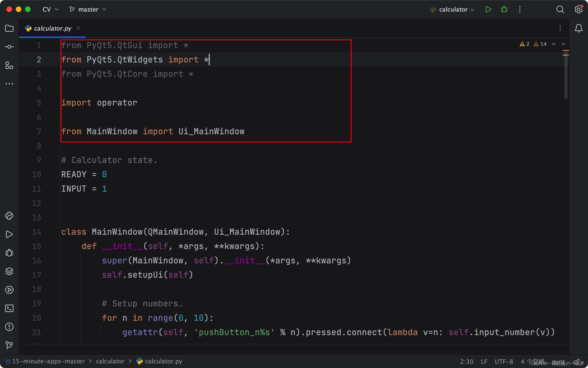Expand the master branch dropdown
Image resolution: width=588 pixels, height=368 pixels.
coord(88,9)
